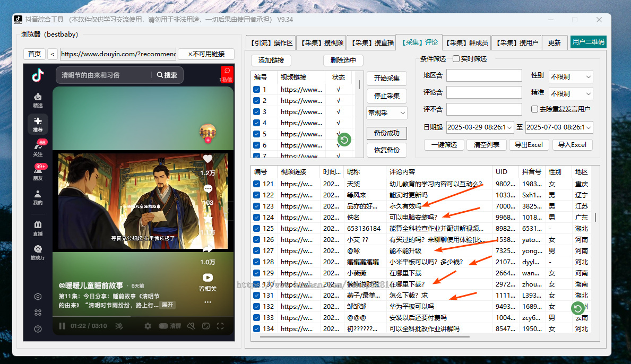Uncheck comment row 133 checkbox

click(x=256, y=318)
